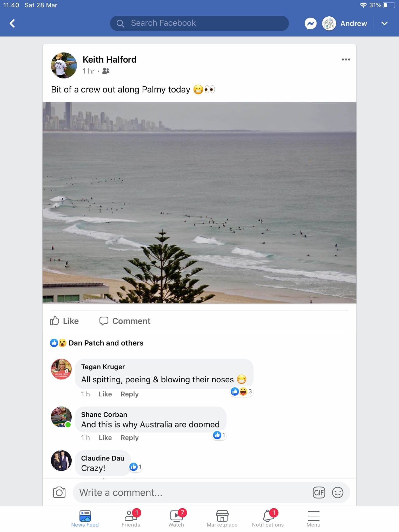399x532 pixels.
Task: Open Keith Halford's profile name link
Action: click(109, 59)
